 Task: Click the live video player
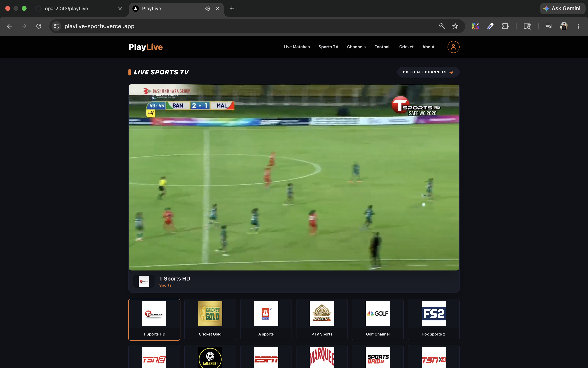294,177
